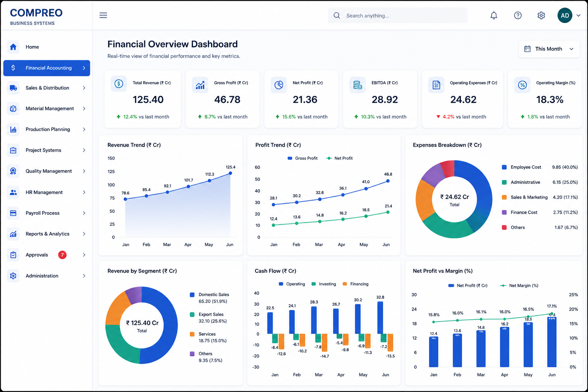Expand the Project Systems chevron
The image size is (588, 392).
tap(84, 150)
